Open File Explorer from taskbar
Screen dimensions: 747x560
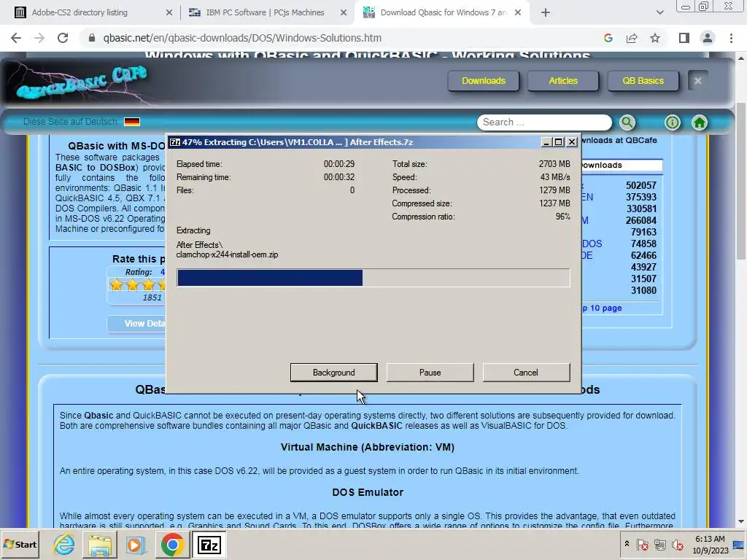click(x=99, y=545)
